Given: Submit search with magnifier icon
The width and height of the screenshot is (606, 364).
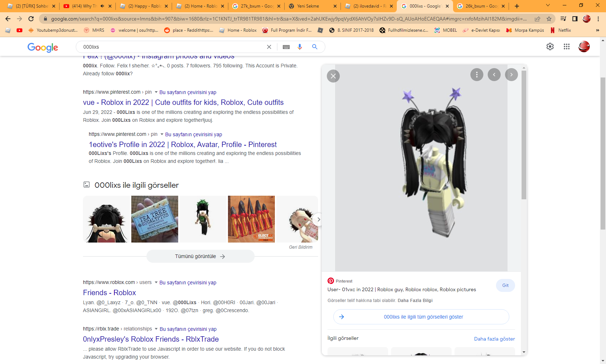Looking at the screenshot, I should pos(315,47).
